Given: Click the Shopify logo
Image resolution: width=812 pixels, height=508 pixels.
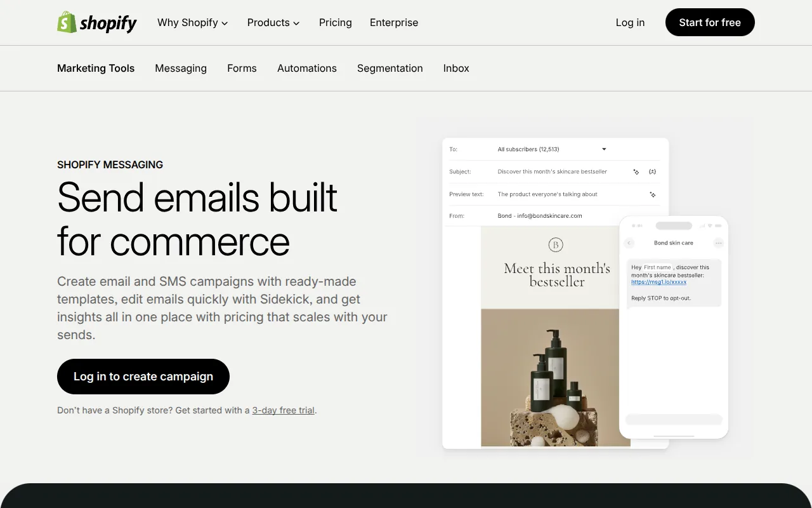Looking at the screenshot, I should 97,23.
